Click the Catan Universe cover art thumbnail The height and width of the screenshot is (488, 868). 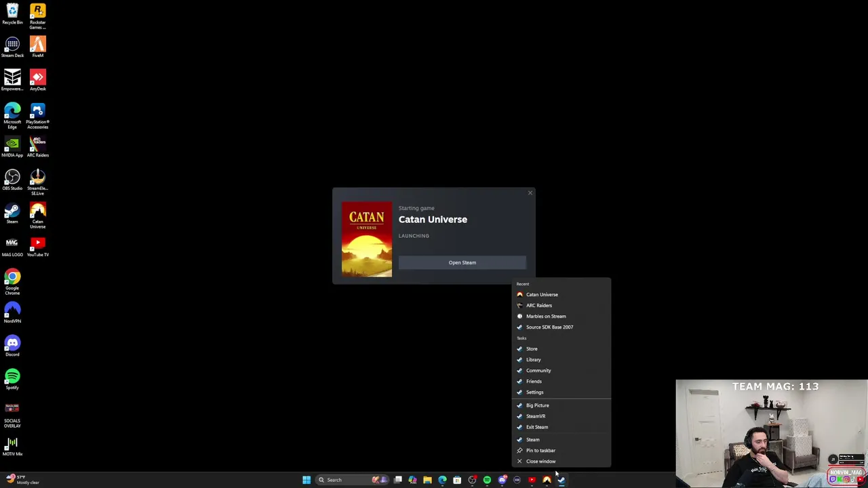click(366, 239)
